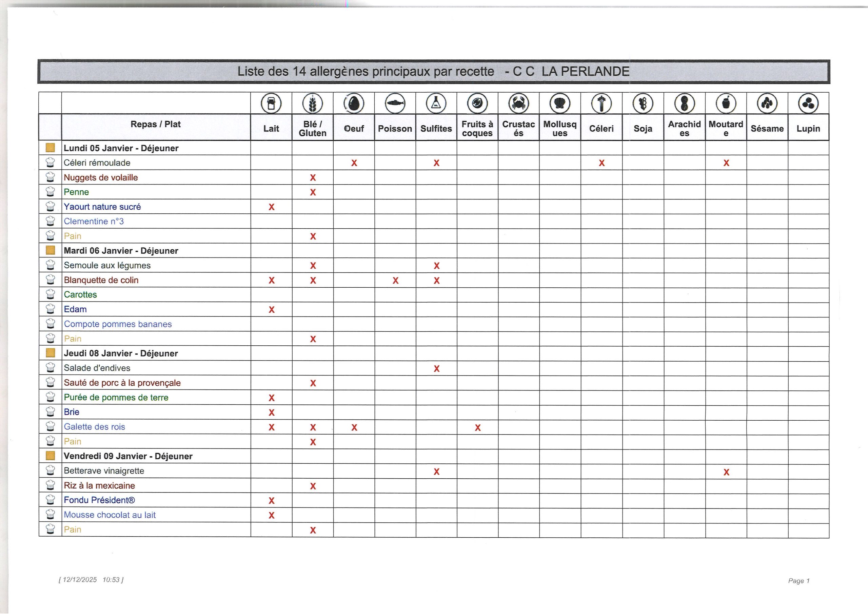
Task: Click the wheat gluten allergen icon
Action: point(312,103)
